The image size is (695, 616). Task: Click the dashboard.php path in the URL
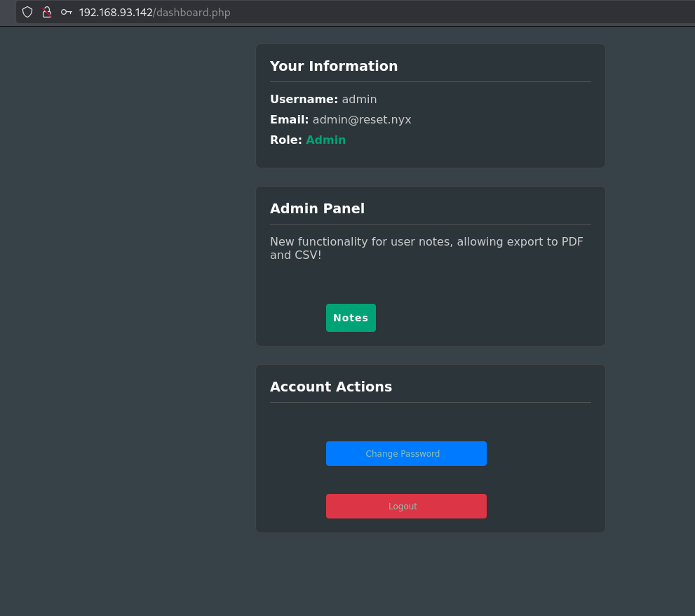[x=193, y=13]
